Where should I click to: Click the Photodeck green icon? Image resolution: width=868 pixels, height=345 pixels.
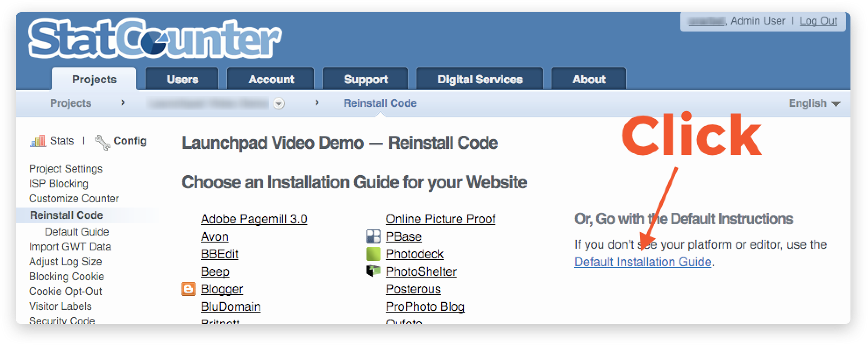(373, 254)
